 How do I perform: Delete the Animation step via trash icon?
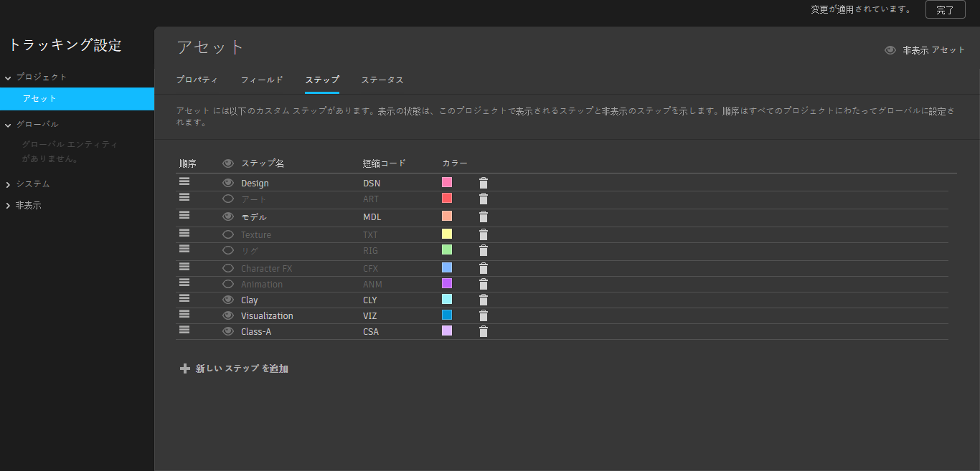pos(484,284)
